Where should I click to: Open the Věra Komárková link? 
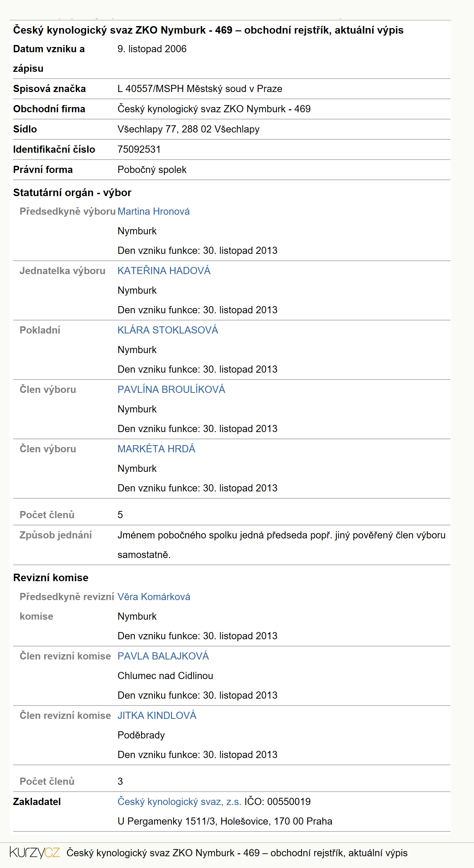click(x=154, y=597)
